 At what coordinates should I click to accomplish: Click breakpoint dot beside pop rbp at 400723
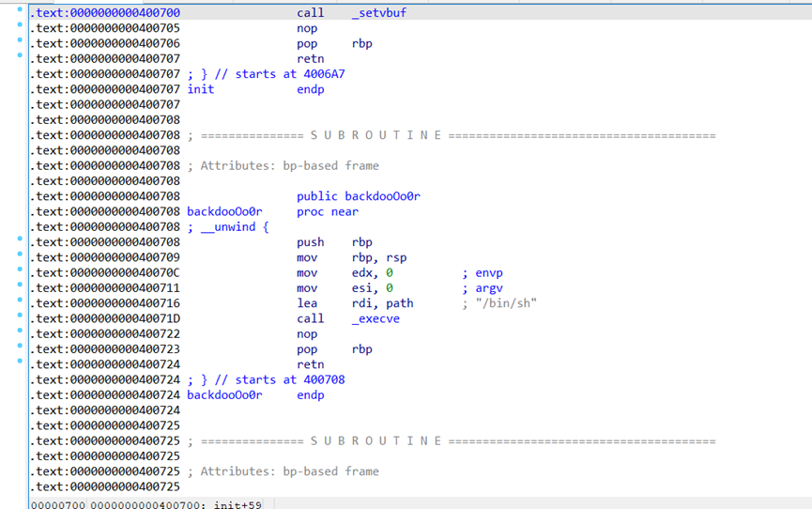click(x=21, y=347)
